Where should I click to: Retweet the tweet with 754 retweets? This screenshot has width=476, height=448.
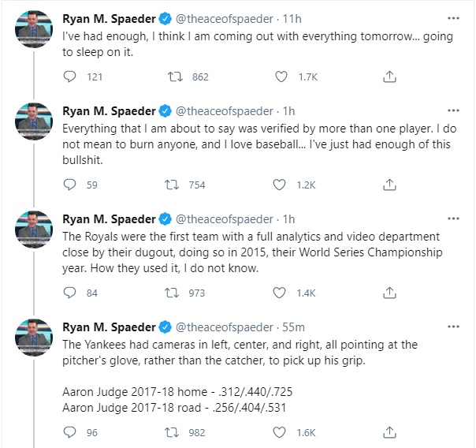click(x=178, y=185)
